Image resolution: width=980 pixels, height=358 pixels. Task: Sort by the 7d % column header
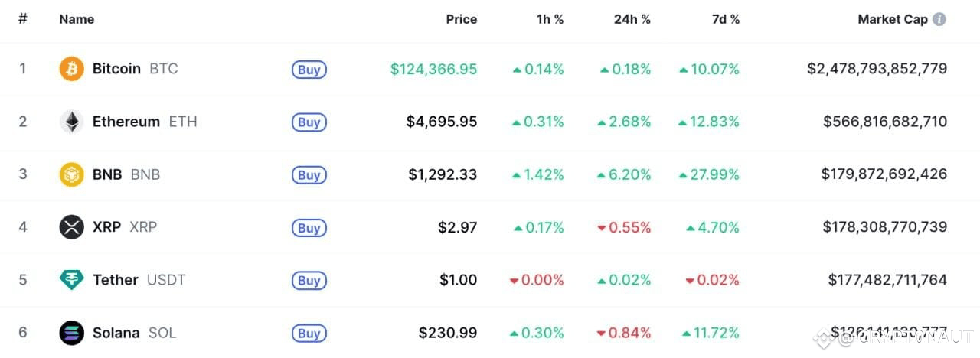pos(726,20)
